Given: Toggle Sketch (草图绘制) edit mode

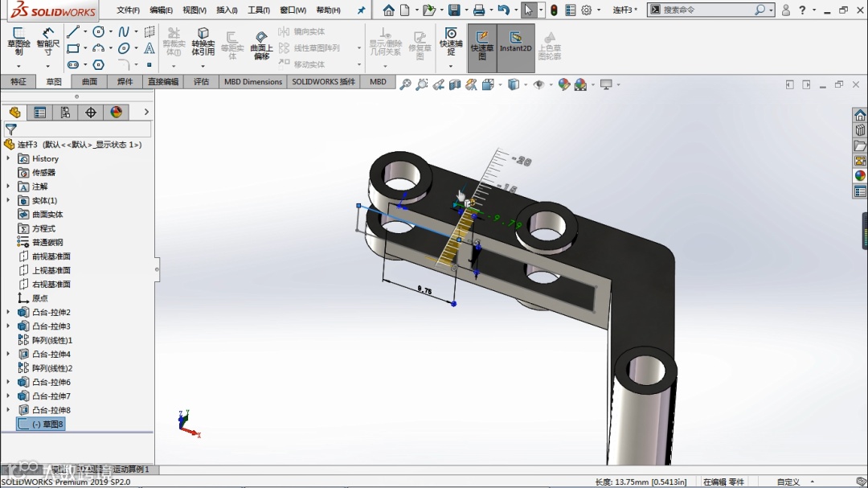Looking at the screenshot, I should (x=18, y=41).
